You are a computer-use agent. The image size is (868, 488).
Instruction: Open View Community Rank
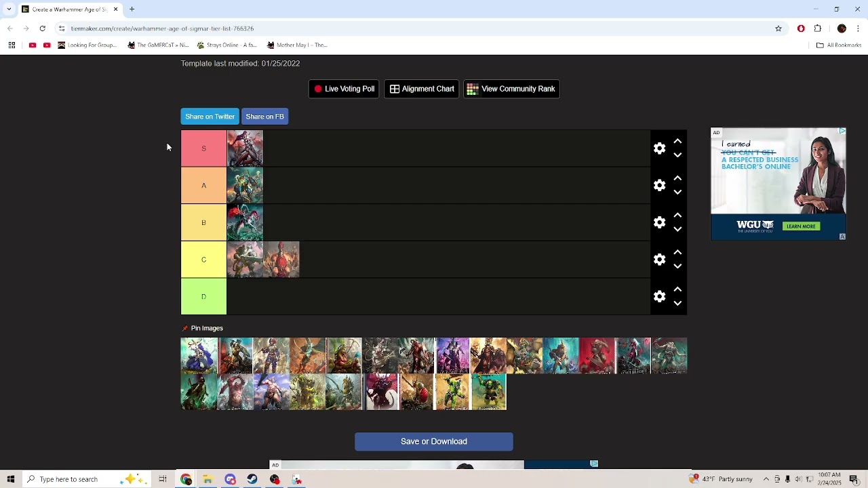click(511, 89)
